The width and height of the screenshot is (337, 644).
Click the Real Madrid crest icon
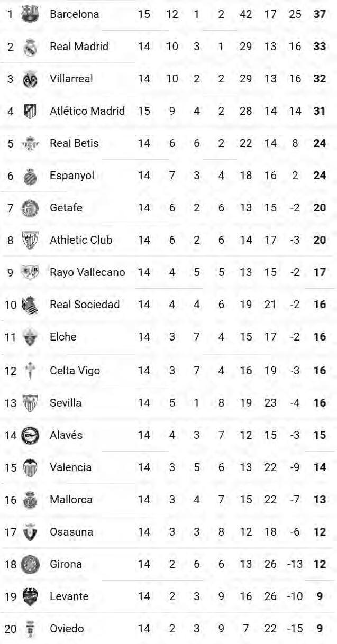tap(30, 47)
